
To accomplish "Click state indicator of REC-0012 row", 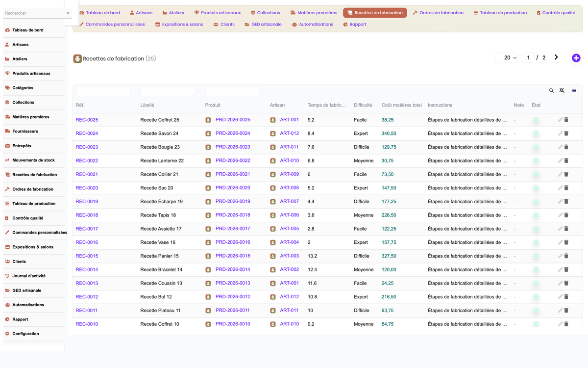I will pyautogui.click(x=536, y=297).
